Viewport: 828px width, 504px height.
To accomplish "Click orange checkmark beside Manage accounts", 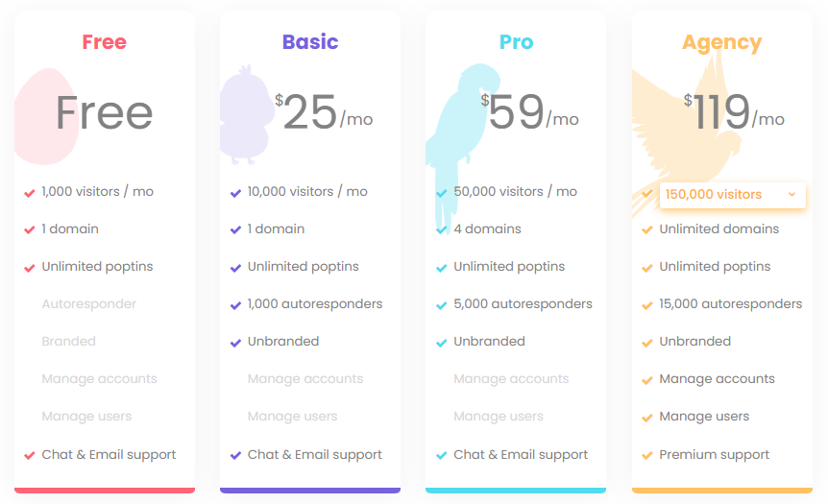I will 646,380.
